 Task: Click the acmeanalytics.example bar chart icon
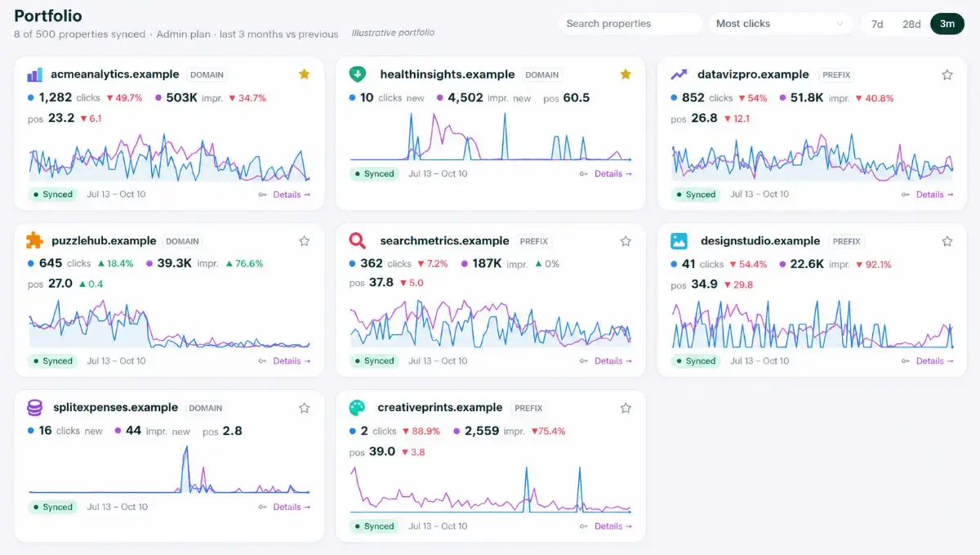tap(34, 74)
